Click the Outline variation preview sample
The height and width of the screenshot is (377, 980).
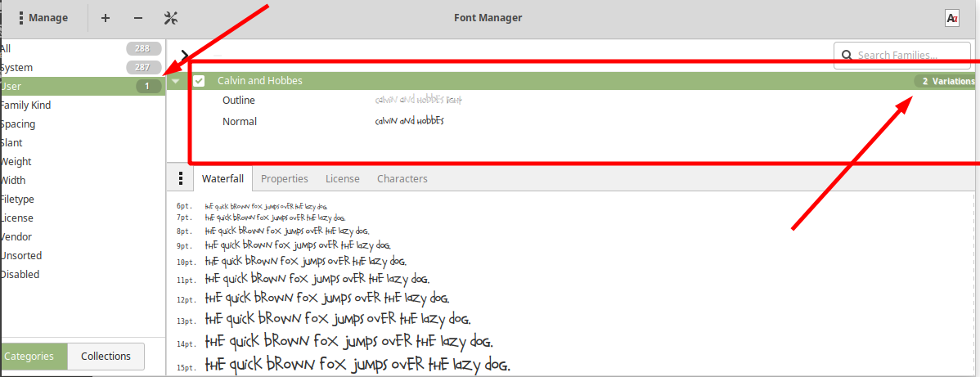coord(417,100)
